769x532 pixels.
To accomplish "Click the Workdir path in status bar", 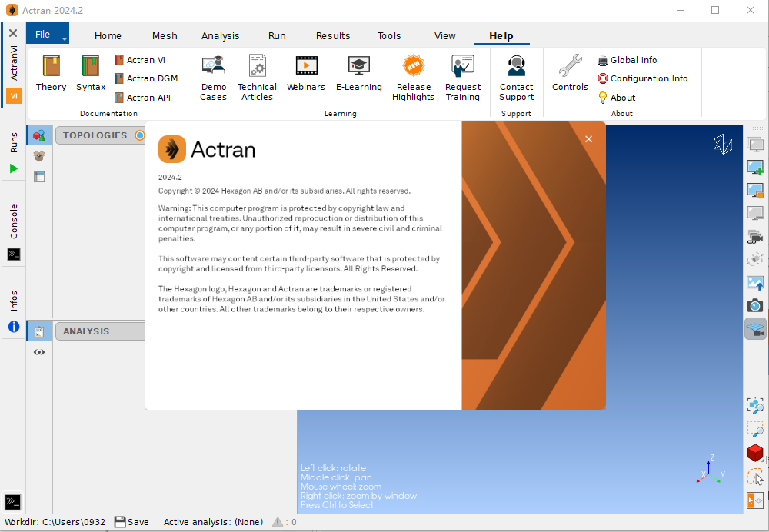I will (55, 522).
